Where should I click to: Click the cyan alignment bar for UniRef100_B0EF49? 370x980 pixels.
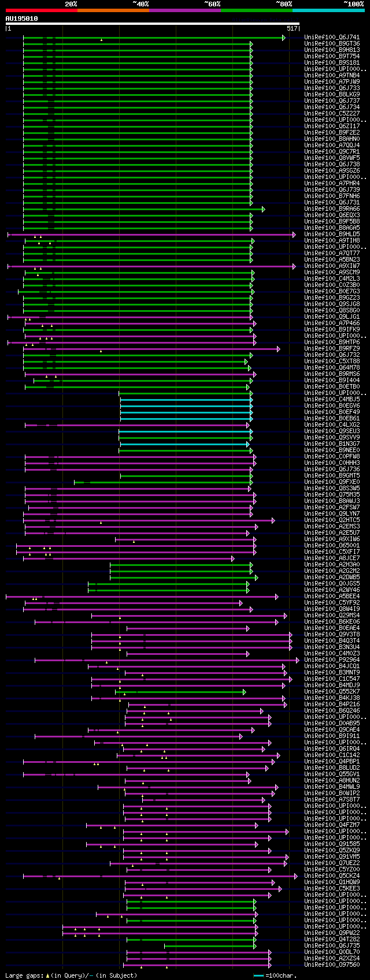pos(186,412)
